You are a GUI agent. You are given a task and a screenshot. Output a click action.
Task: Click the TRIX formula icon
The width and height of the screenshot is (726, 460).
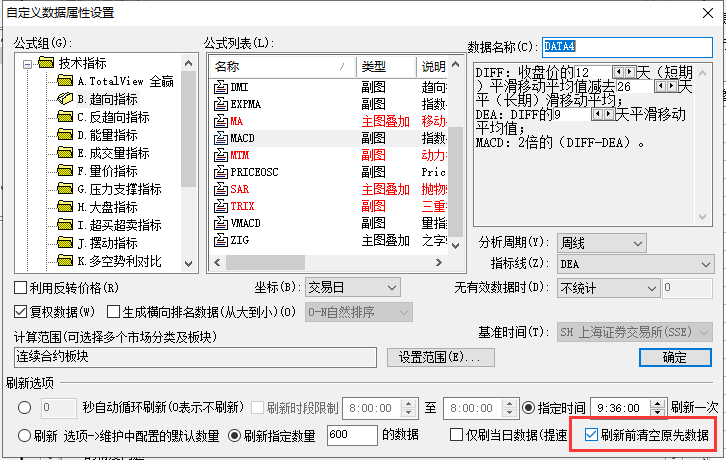tap(220, 206)
